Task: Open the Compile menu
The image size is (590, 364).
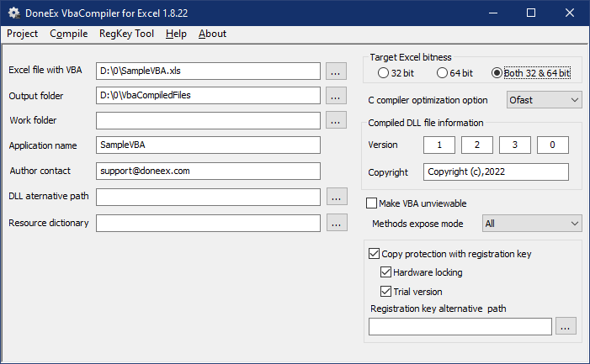Action: tap(69, 34)
